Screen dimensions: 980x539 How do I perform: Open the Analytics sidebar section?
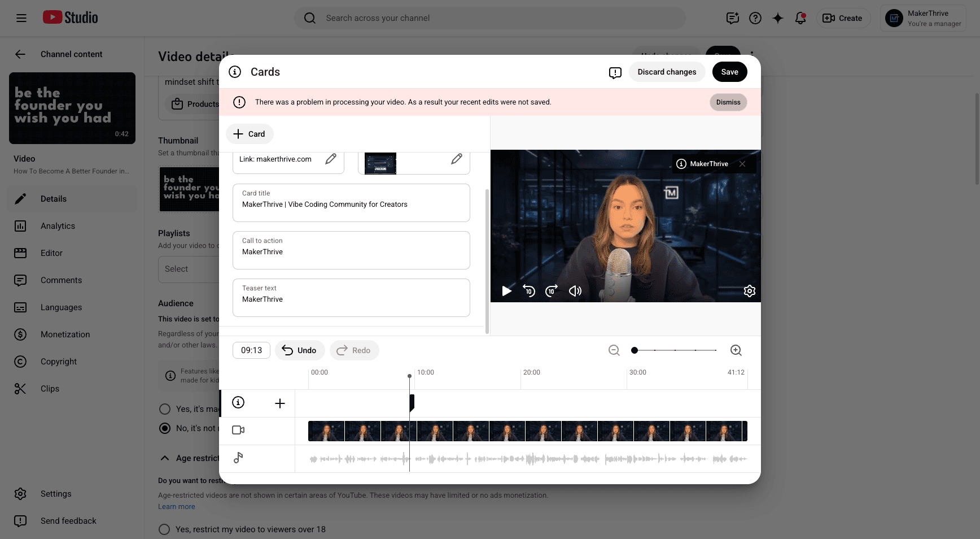pos(72,226)
